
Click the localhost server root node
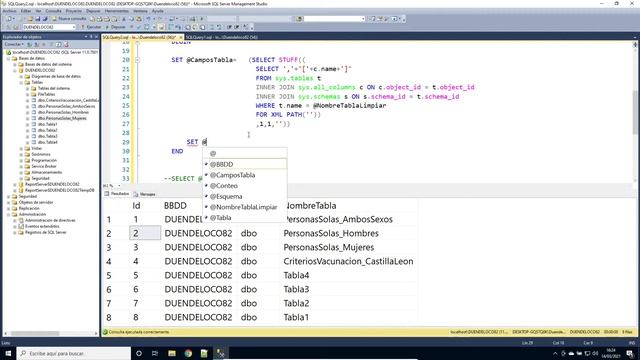tap(55, 52)
